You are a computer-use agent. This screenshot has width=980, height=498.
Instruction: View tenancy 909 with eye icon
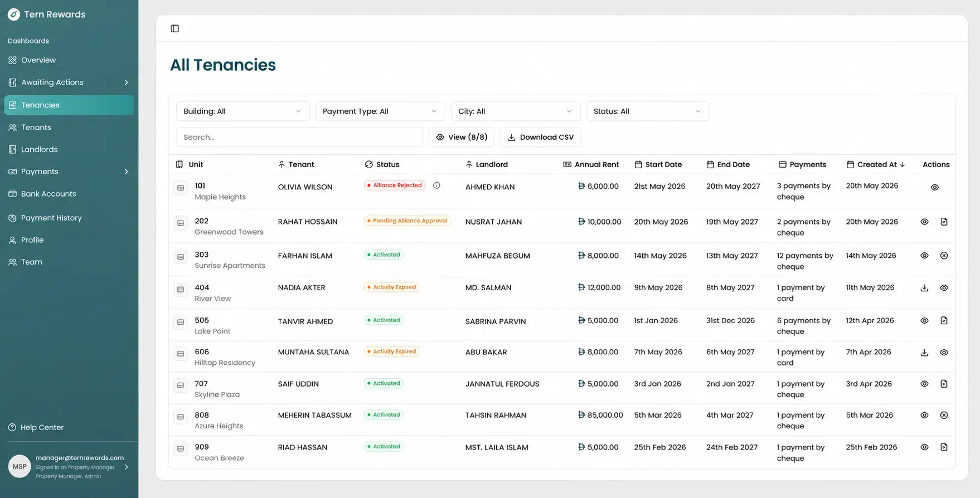[x=924, y=447]
